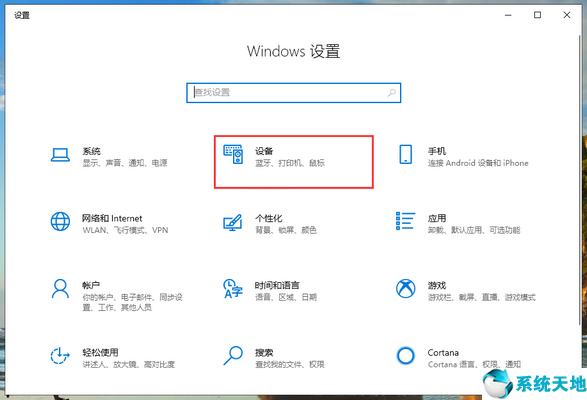
Task: Select the 网络和 Internet globe icon
Action: pos(60,221)
